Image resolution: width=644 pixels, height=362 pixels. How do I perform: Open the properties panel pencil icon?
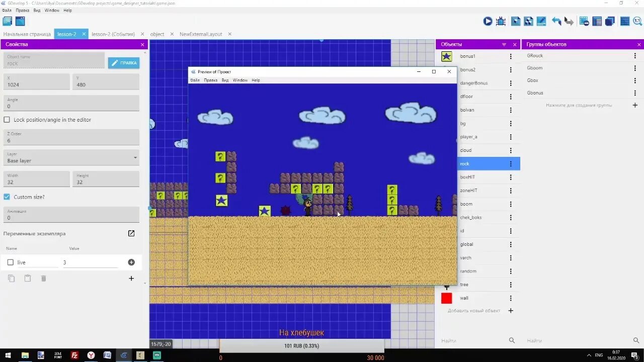[x=541, y=21]
